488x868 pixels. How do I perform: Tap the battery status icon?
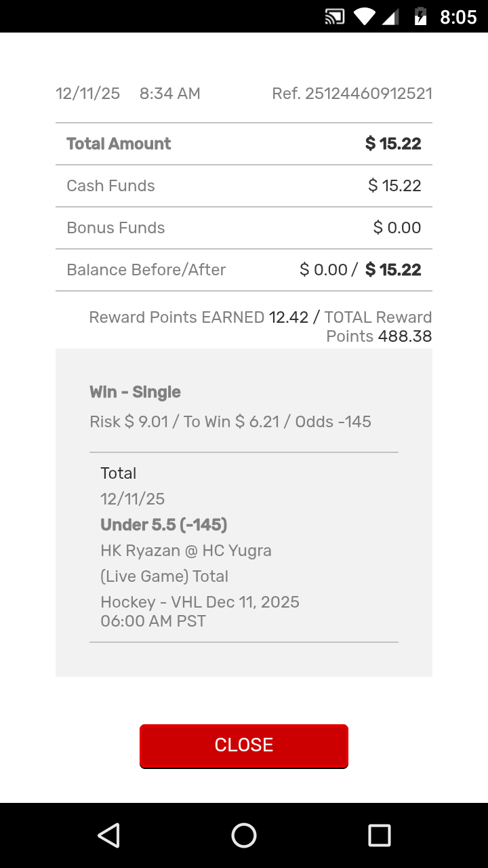pos(421,17)
